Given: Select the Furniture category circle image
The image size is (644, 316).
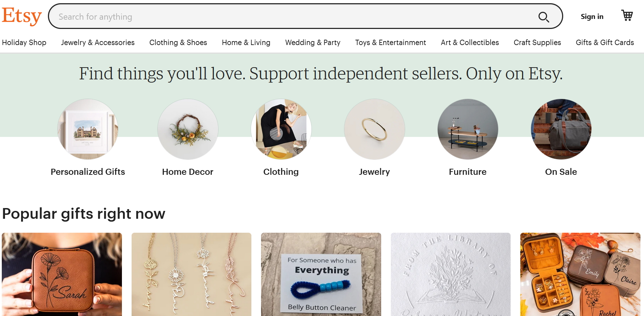Looking at the screenshot, I should pyautogui.click(x=468, y=129).
